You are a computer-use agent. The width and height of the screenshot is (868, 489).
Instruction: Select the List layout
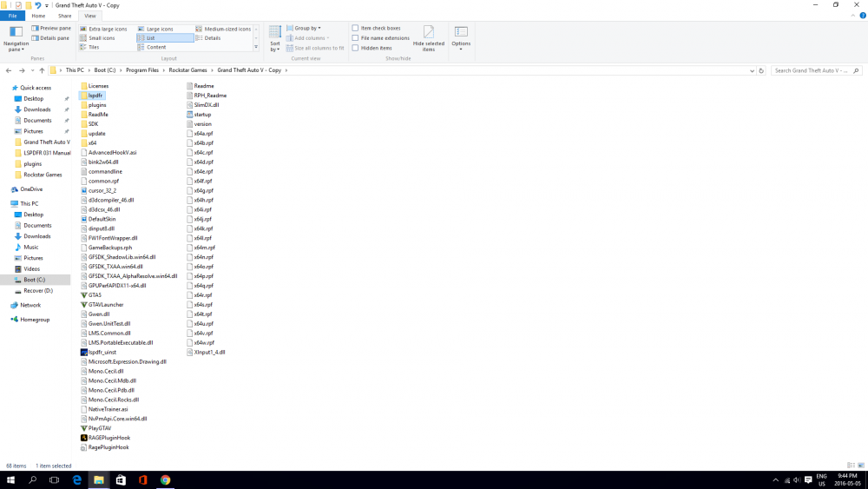tap(165, 38)
